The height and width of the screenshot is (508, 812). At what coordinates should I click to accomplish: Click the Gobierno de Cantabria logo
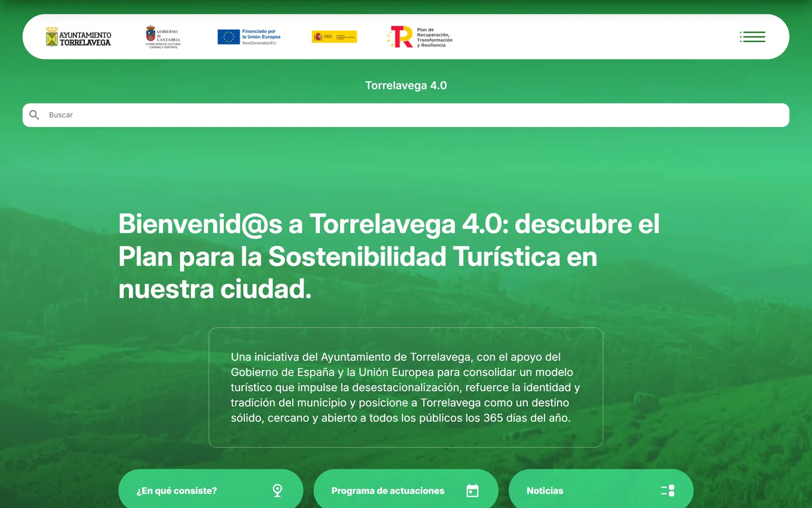(163, 37)
